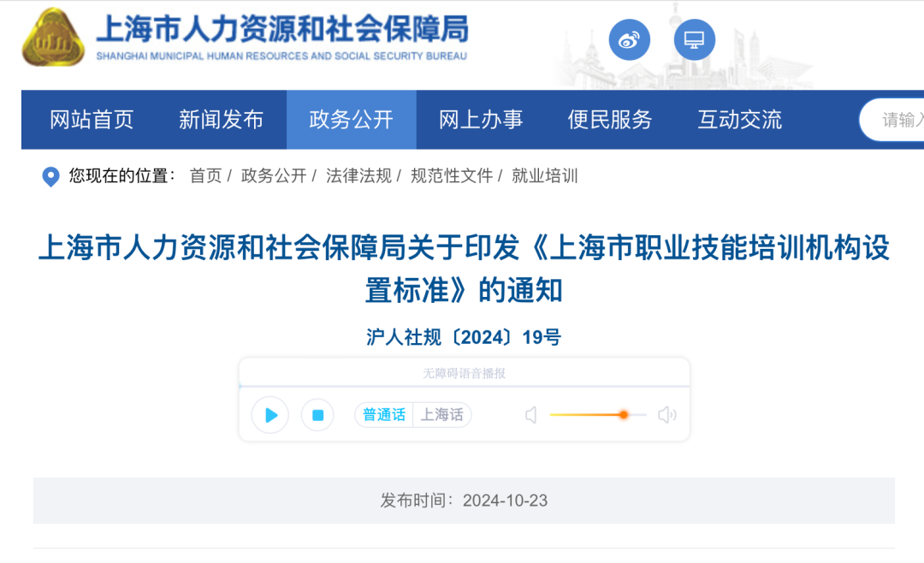Click the English bureau name subtitle
The width and height of the screenshot is (924, 563).
pos(281,56)
